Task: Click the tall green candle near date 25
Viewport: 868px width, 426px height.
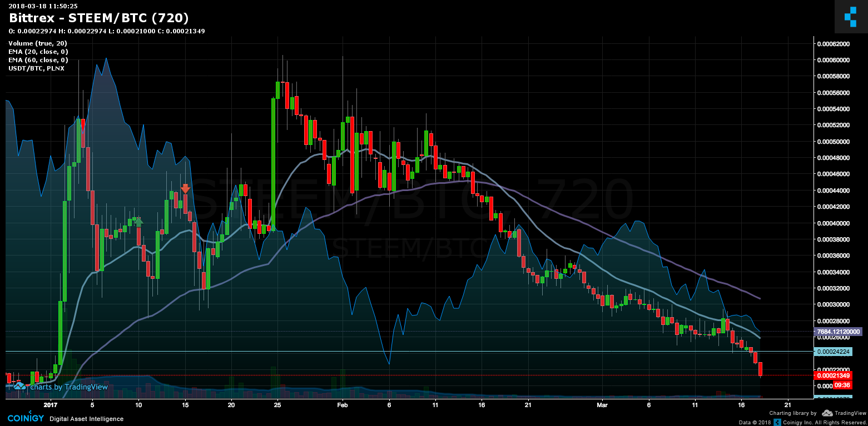Action: point(273,164)
